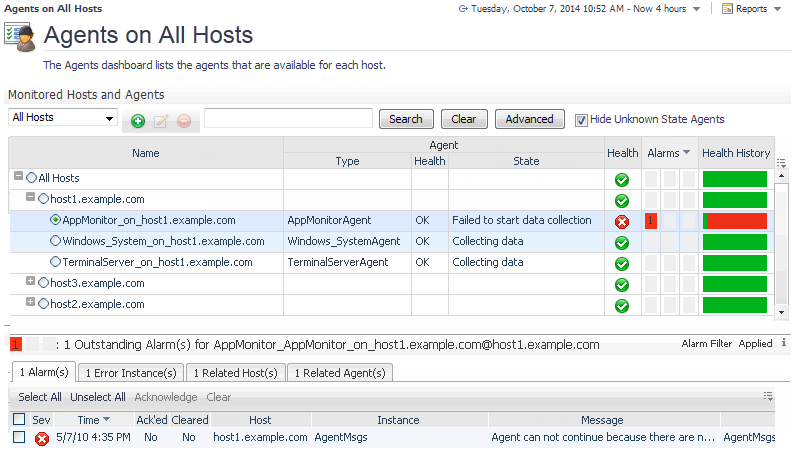Image resolution: width=792 pixels, height=465 pixels.
Task: Click the Advanced button
Action: click(529, 119)
